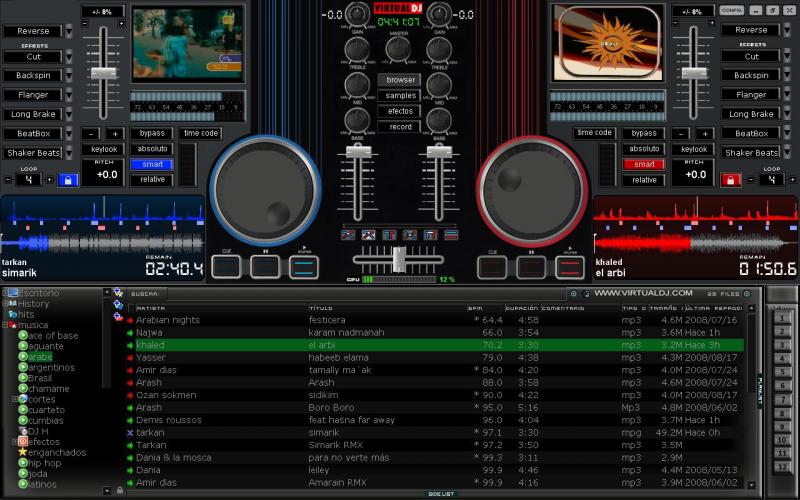Click the DJ H folder icon
This screenshot has width=800, height=500.
tap(22, 430)
